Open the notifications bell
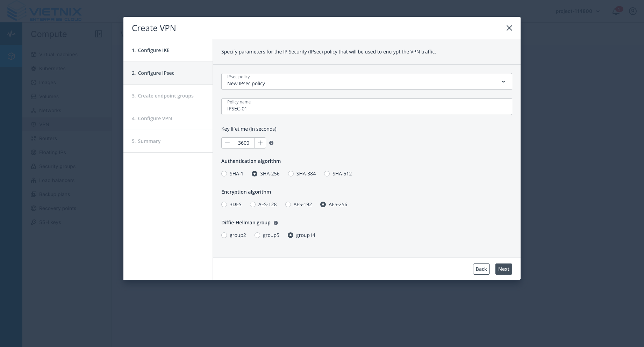The height and width of the screenshot is (347, 644). tap(616, 11)
